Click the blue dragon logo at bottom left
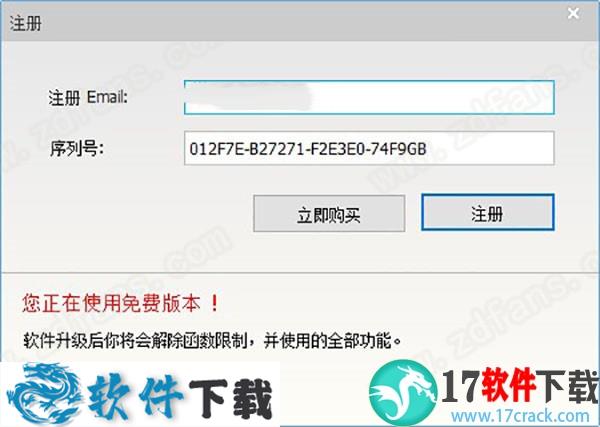 coord(44,393)
